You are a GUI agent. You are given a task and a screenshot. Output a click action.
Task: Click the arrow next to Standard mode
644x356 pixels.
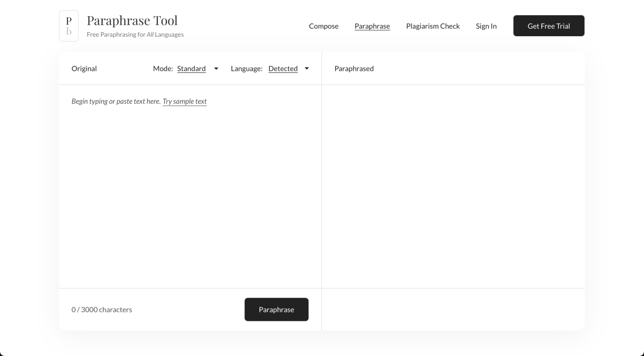[216, 69]
